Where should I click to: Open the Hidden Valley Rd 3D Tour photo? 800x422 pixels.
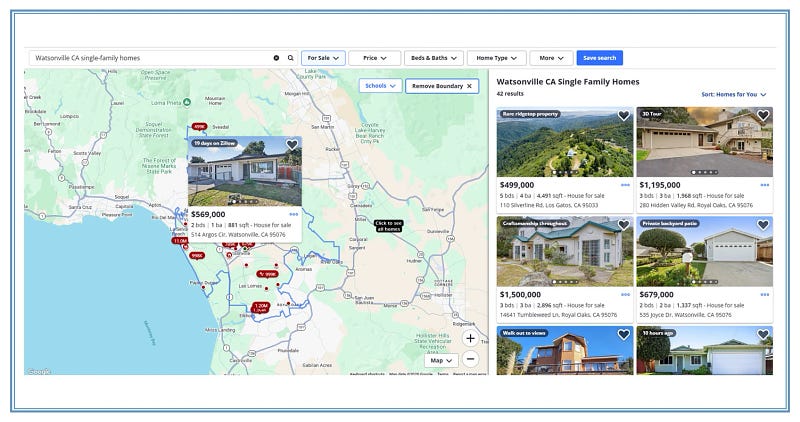click(705, 142)
